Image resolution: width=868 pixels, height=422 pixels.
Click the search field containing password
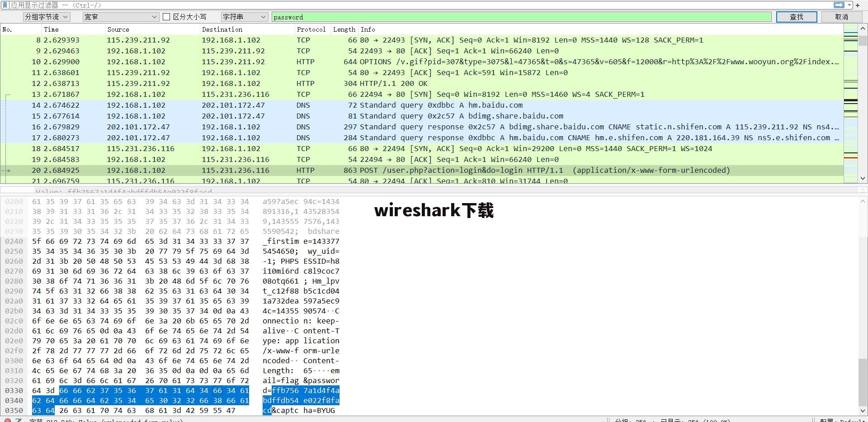[522, 17]
